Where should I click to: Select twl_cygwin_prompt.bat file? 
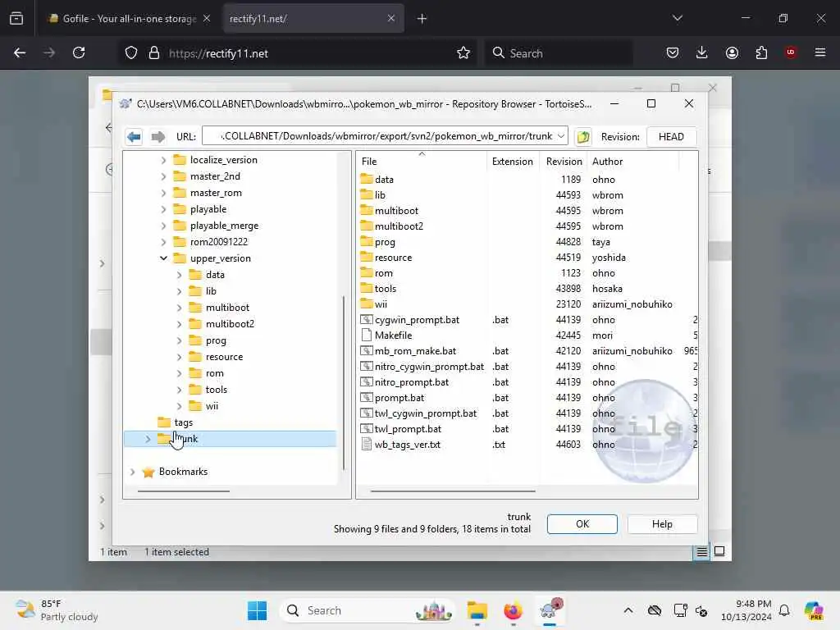(x=426, y=413)
